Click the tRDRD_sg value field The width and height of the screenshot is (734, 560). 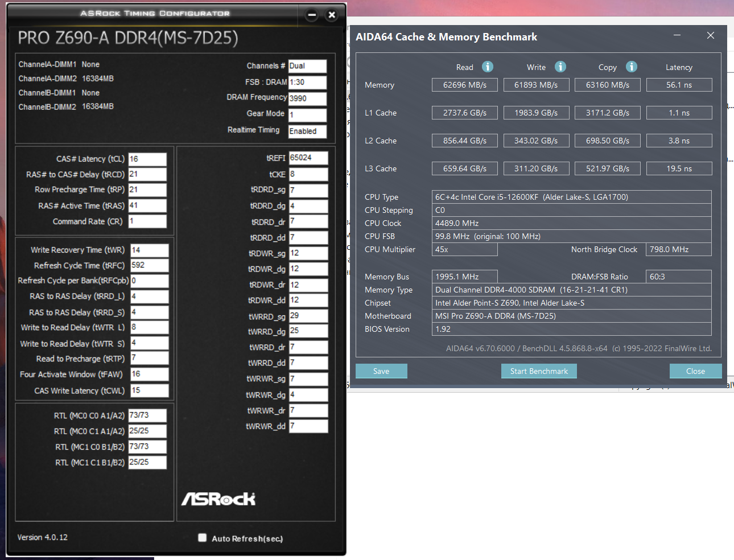tap(308, 190)
